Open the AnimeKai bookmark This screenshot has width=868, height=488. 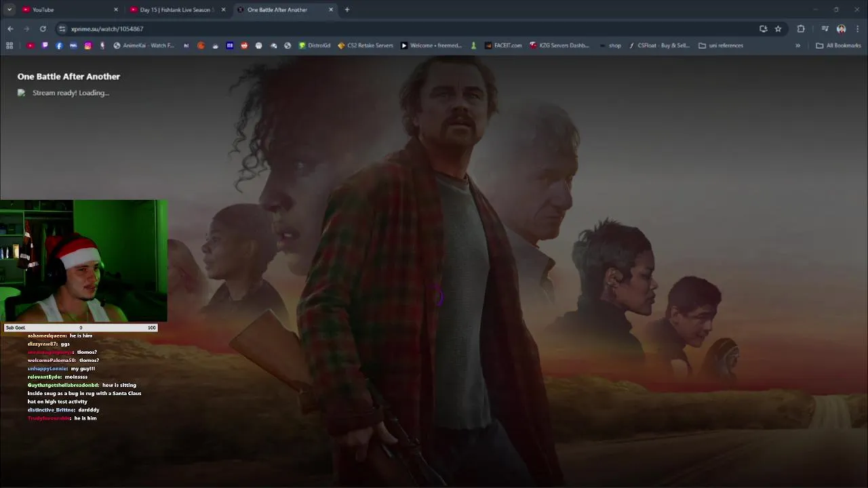tap(144, 45)
